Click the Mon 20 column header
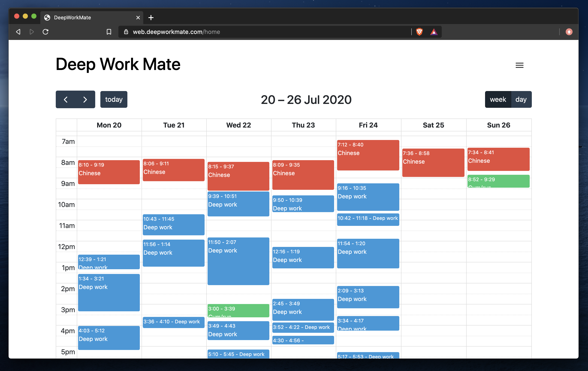 109,125
